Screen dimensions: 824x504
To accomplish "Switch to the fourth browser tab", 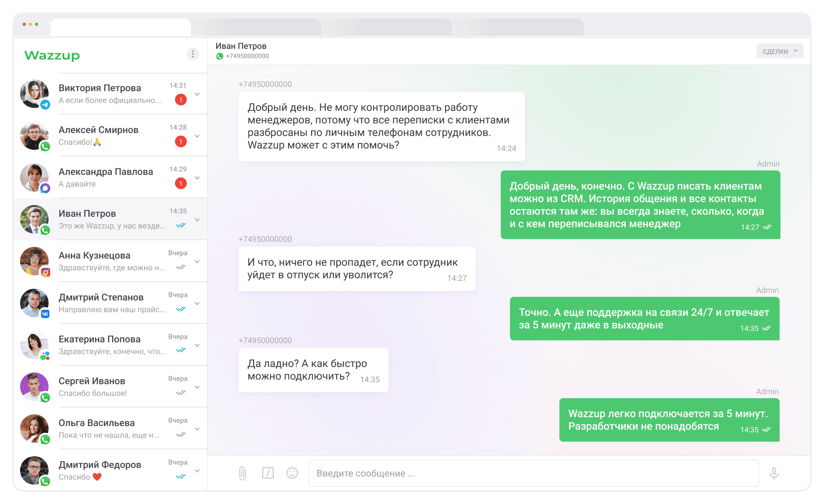I will [x=518, y=27].
